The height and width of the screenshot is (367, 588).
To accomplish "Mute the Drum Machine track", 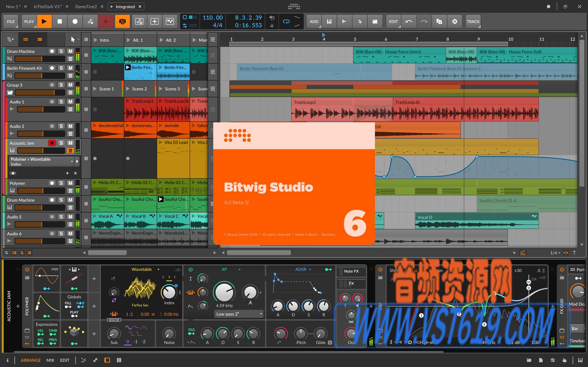I will click(x=70, y=51).
